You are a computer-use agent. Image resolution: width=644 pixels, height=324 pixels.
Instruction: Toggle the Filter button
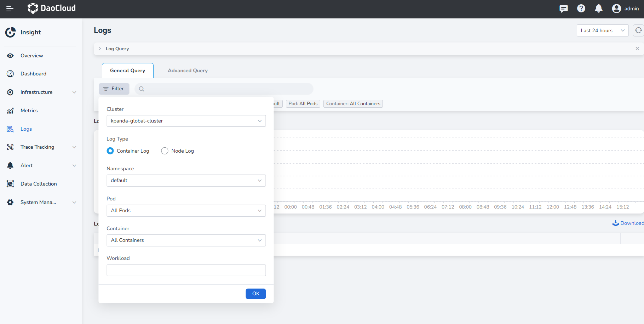(x=114, y=89)
